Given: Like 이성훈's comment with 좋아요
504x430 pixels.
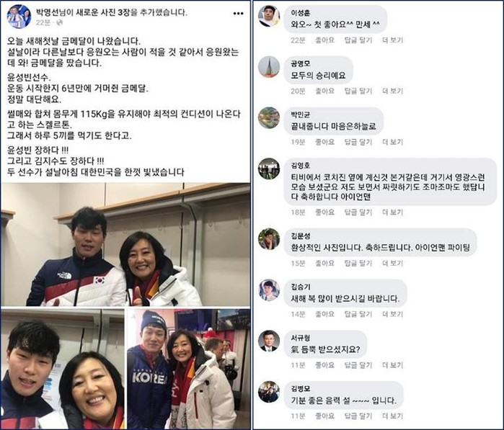Looking at the screenshot, I should (x=324, y=40).
